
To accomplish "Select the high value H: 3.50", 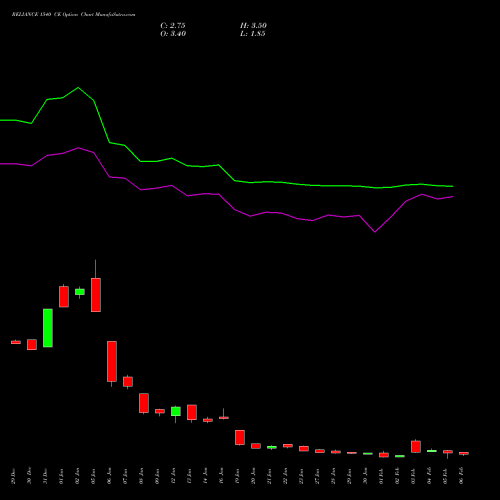I will [253, 26].
